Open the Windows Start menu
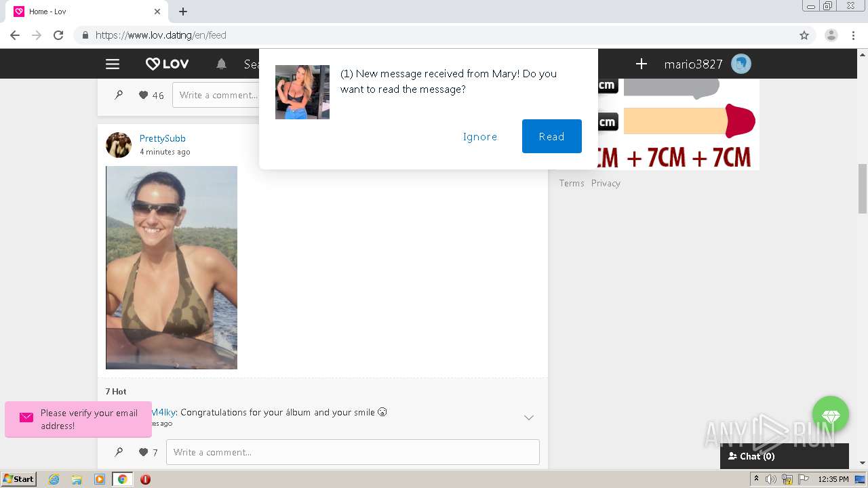The width and height of the screenshot is (868, 488). 19,479
